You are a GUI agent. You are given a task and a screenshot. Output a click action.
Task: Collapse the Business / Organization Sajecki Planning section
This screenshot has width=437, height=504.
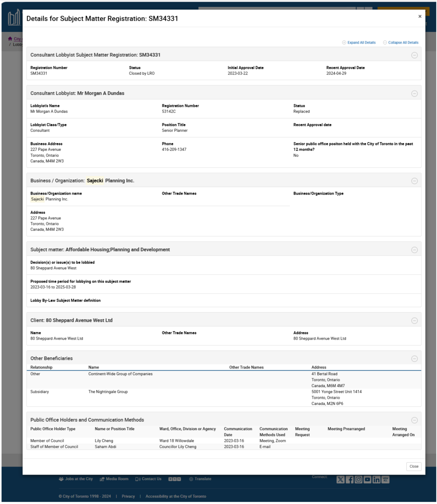tap(414, 181)
